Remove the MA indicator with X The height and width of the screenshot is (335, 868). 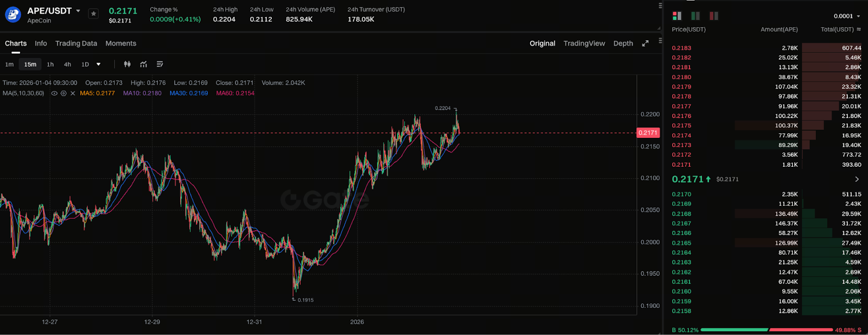(73, 93)
